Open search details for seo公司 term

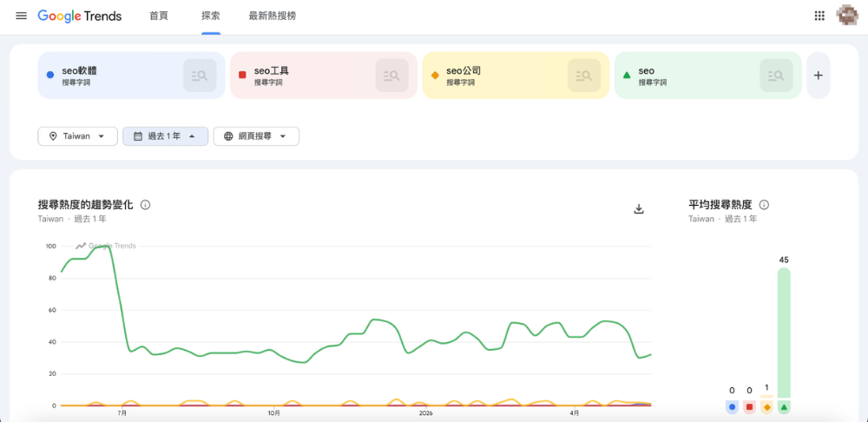[x=584, y=76]
